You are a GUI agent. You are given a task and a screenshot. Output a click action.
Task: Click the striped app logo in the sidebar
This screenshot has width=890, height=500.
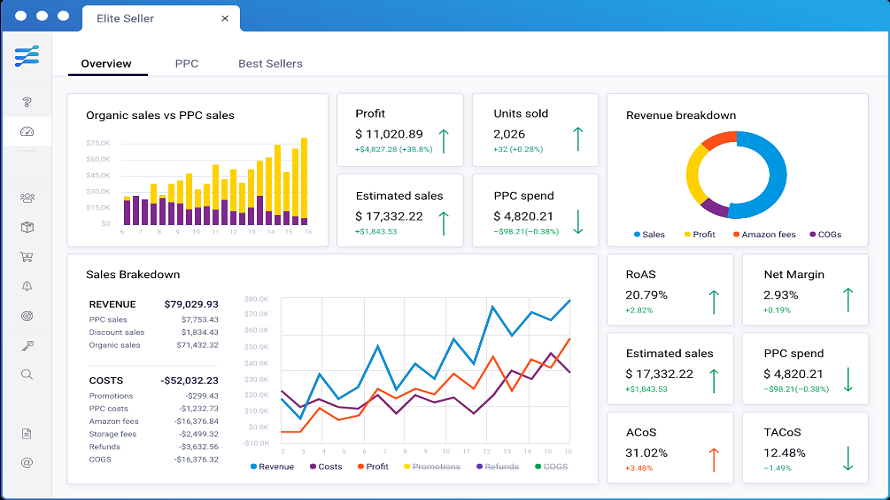tap(27, 56)
